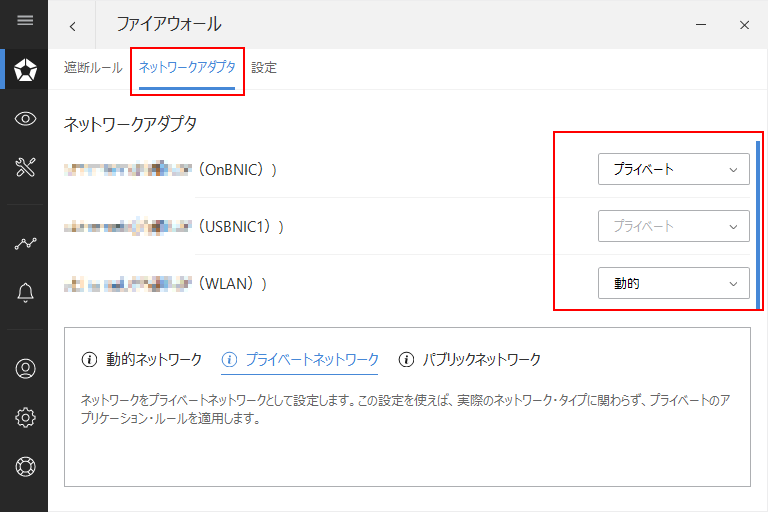Close the ファイアウォール window

[744, 25]
